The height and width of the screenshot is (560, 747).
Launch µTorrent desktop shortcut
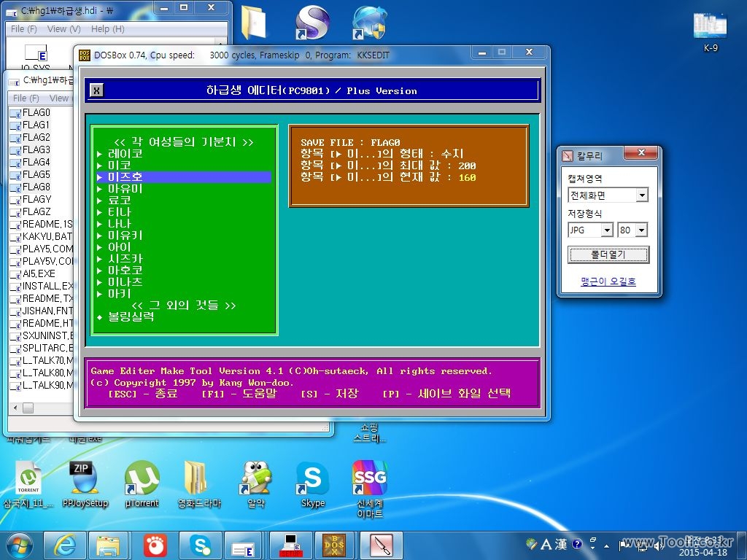(142, 484)
